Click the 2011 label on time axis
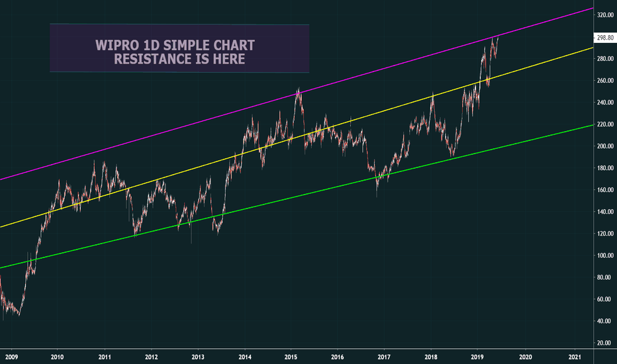Image resolution: width=617 pixels, height=364 pixels. pyautogui.click(x=105, y=357)
